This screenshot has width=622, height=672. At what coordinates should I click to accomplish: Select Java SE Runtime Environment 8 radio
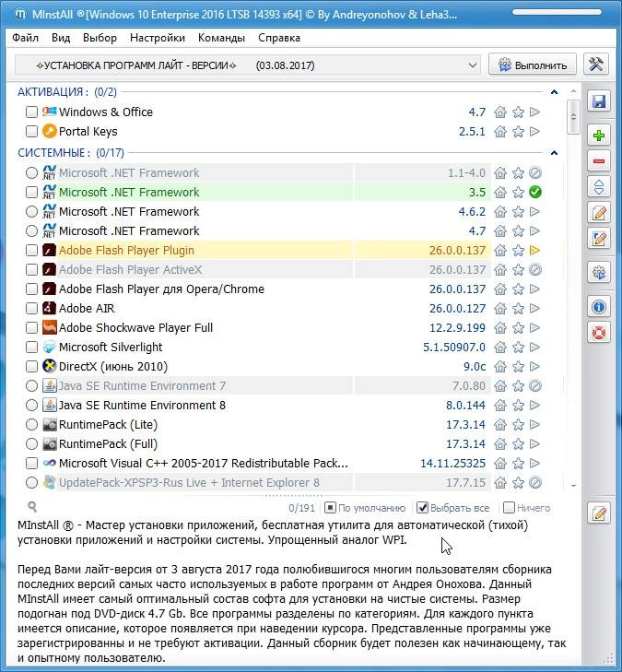[x=31, y=405]
